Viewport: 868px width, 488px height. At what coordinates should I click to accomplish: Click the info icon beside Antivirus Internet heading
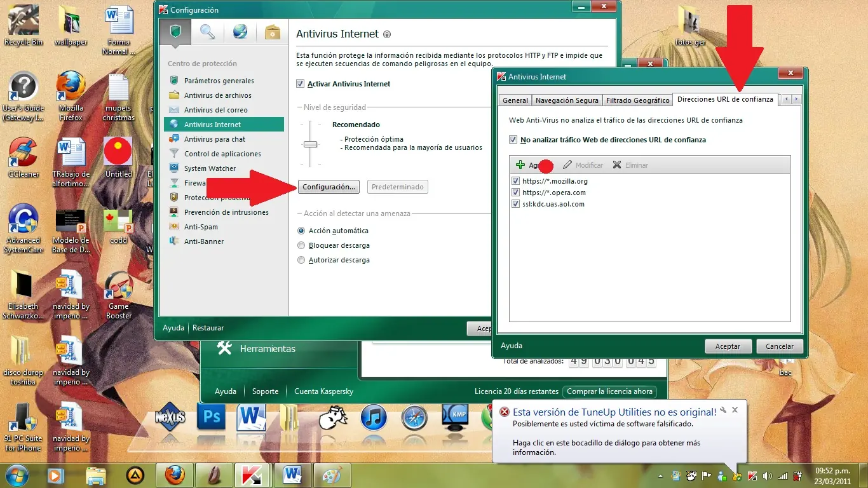coord(388,34)
